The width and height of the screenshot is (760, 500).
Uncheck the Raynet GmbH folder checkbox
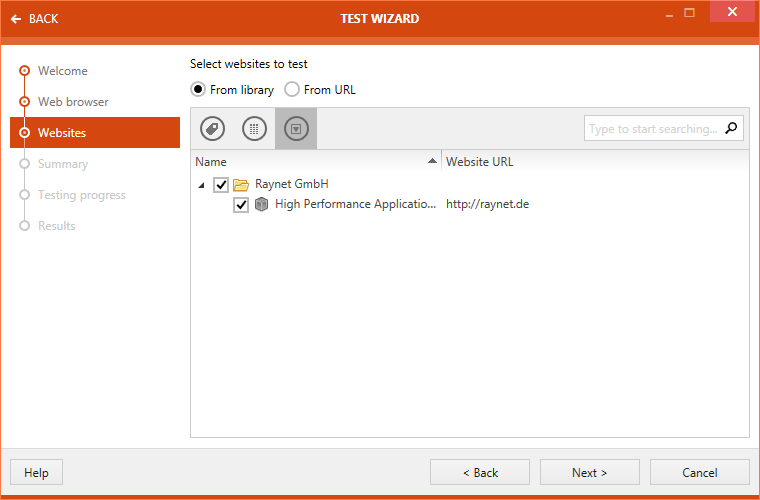click(x=221, y=185)
